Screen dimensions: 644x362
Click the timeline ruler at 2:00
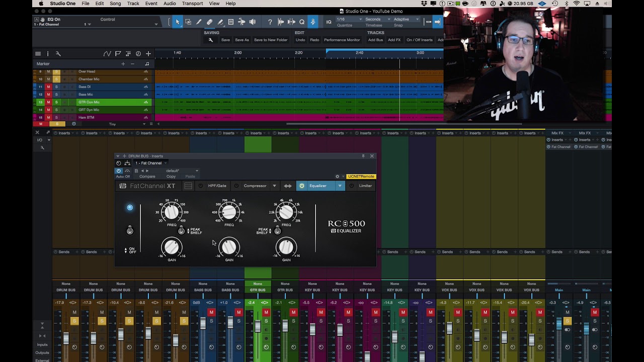tap(237, 52)
